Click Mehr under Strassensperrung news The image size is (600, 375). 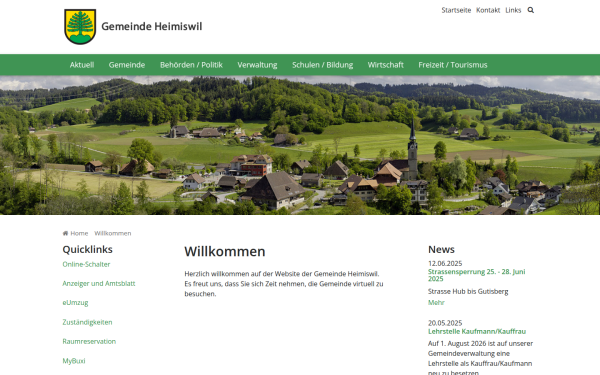(x=436, y=302)
